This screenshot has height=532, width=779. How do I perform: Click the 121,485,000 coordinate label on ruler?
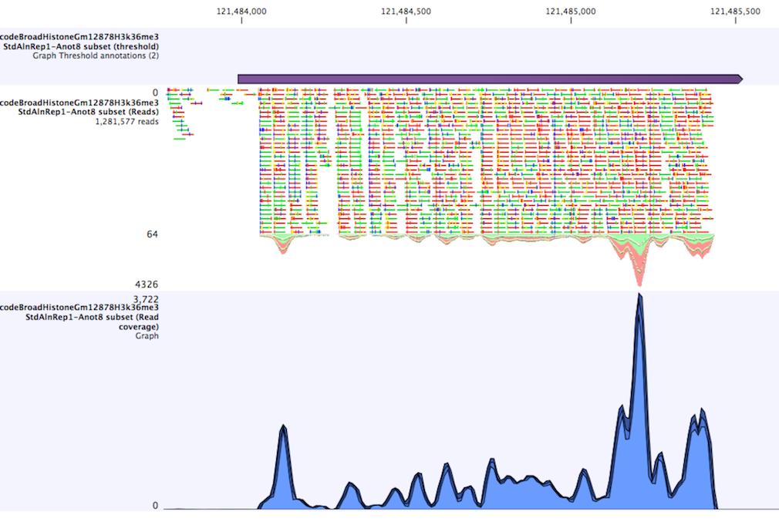571,11
